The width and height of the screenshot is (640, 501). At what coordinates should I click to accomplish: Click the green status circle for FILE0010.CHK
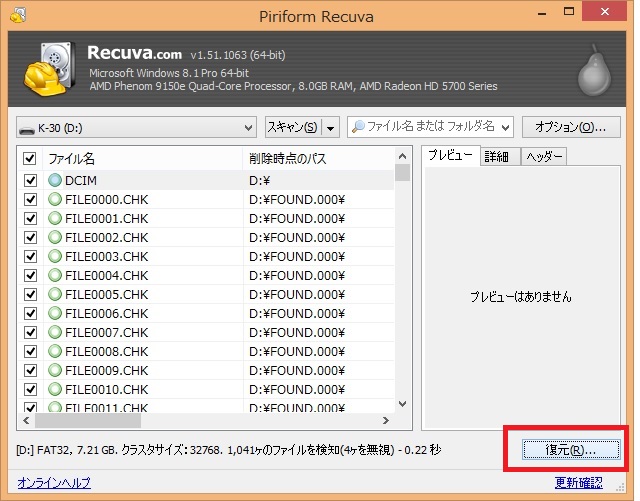pos(55,390)
